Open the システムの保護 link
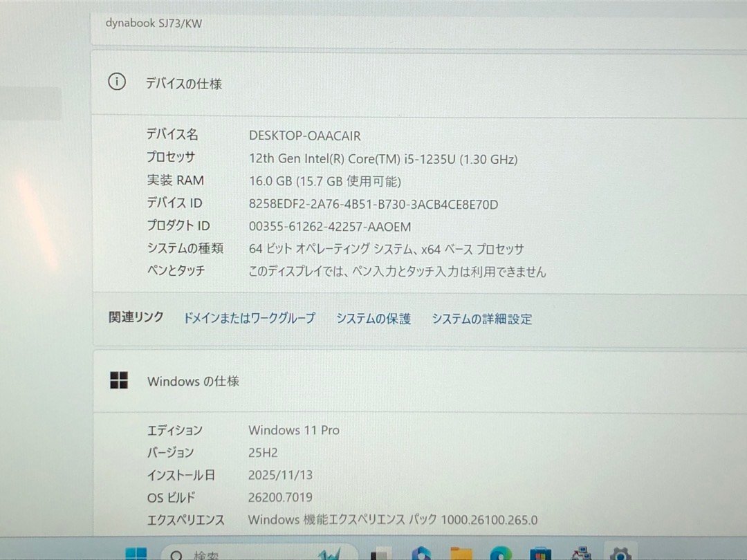The width and height of the screenshot is (747, 560). coord(373,319)
